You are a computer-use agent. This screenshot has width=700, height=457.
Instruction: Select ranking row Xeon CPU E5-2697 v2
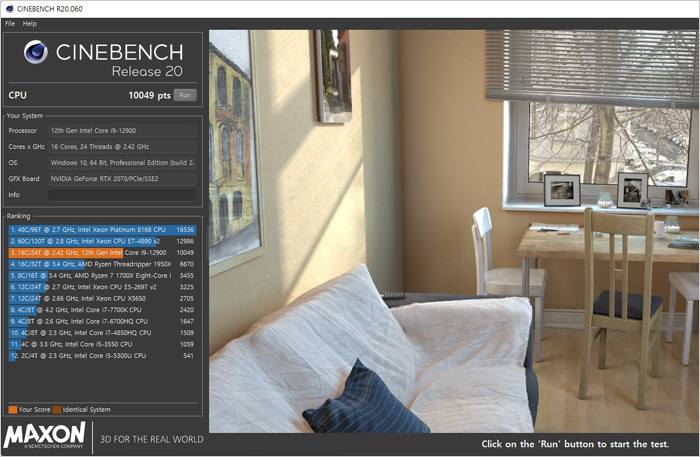point(102,287)
